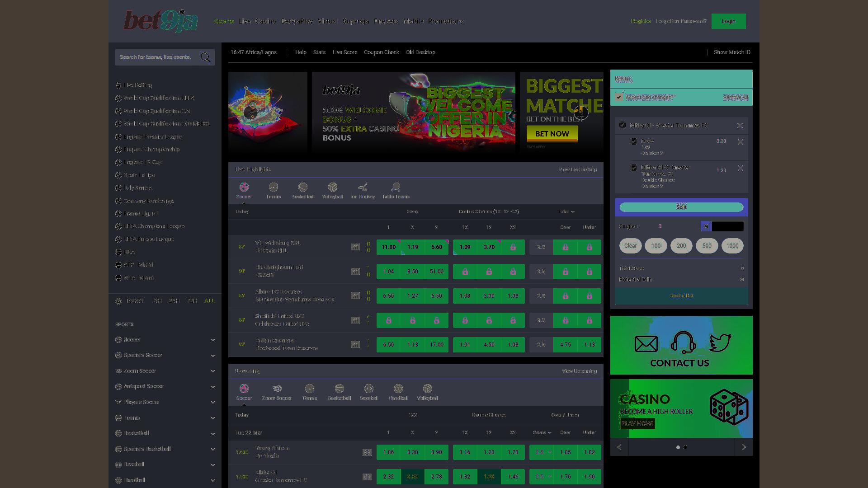
Task: Uncheck the Double Chance 1.23 selection checkbox
Action: [634, 168]
